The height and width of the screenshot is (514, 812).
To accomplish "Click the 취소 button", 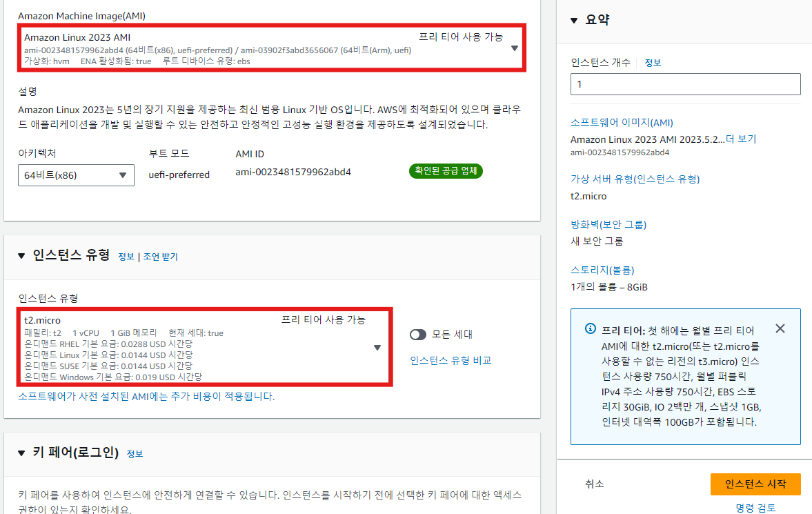I will coord(595,484).
